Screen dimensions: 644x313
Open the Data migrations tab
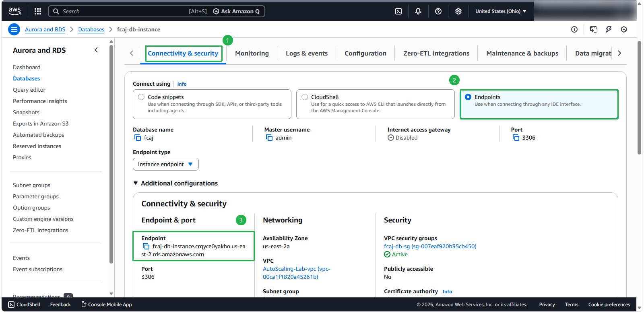593,53
